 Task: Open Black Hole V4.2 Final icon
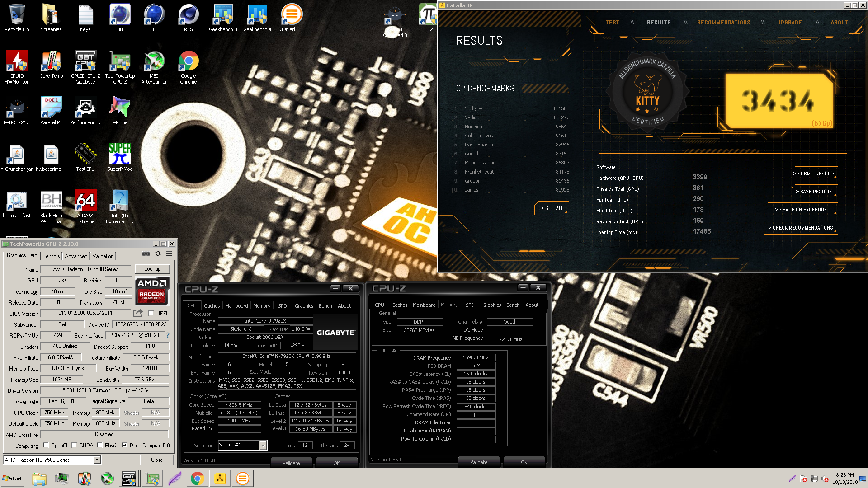click(51, 207)
